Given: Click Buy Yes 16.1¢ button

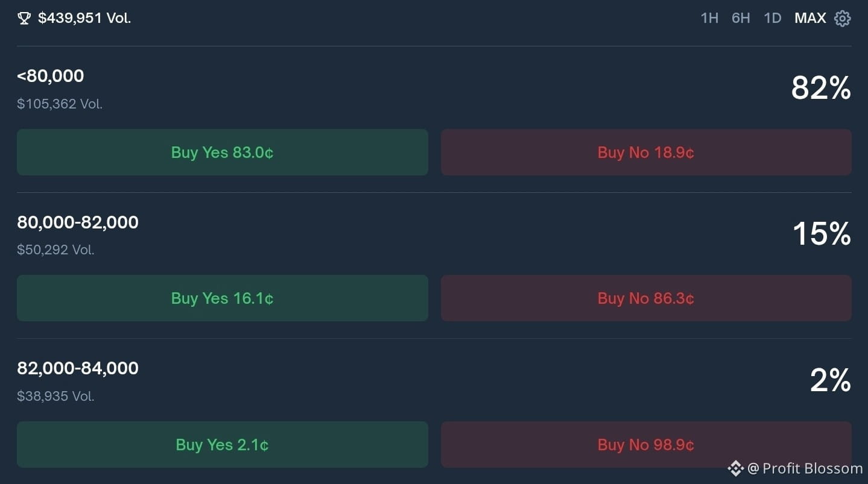Looking at the screenshot, I should point(222,298).
